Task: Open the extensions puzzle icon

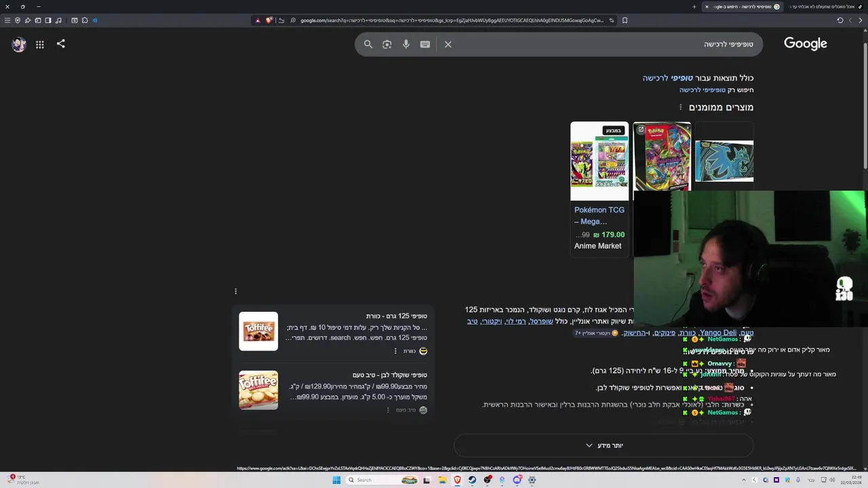Action: pyautogui.click(x=85, y=20)
